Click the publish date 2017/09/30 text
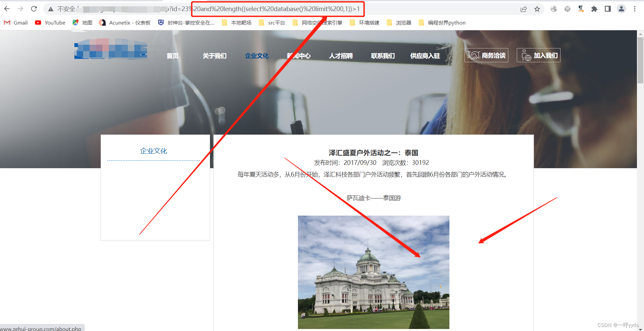Screen dimensions: 644x331 [x=360, y=163]
